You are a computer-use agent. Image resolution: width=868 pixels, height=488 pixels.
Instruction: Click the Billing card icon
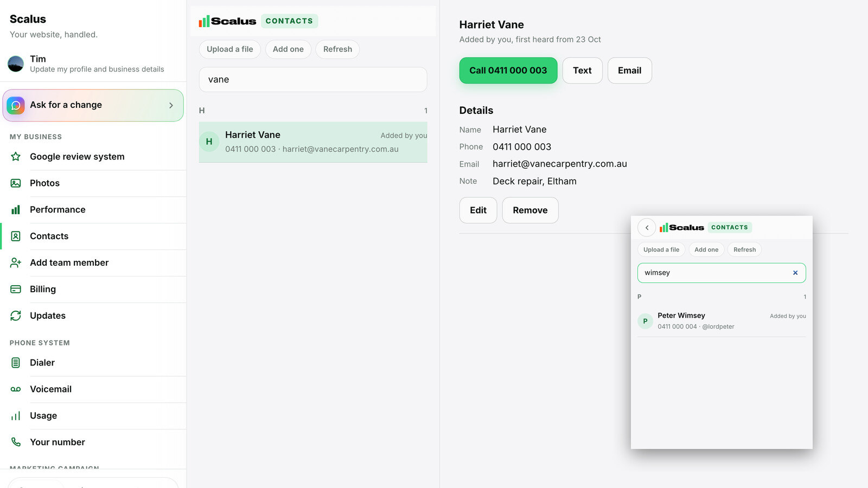[16, 290]
